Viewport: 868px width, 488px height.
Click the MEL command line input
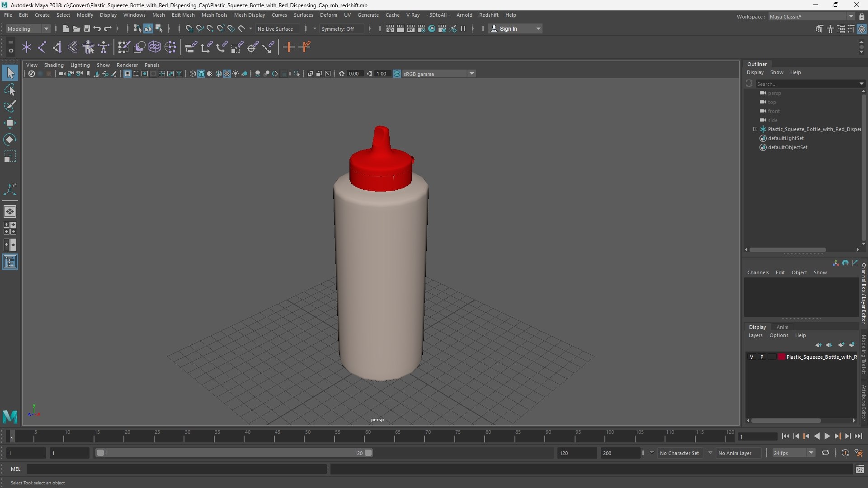(x=176, y=469)
